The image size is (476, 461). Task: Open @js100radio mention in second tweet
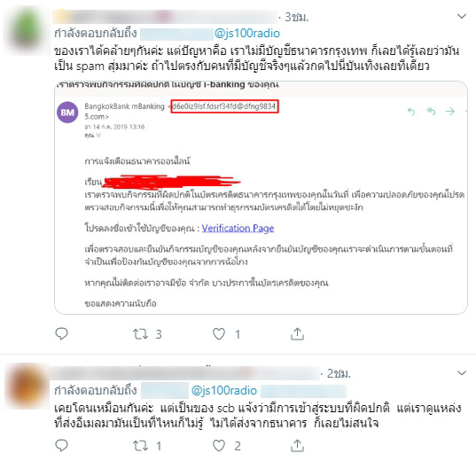[224, 390]
